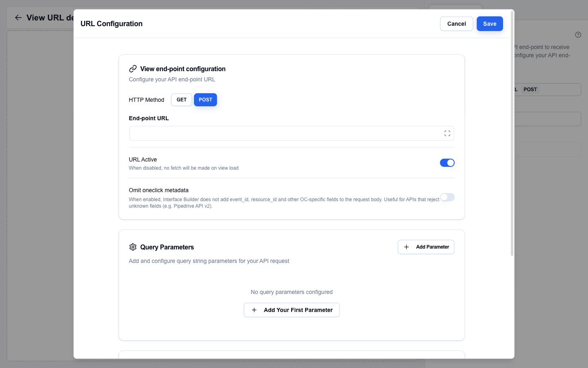Screen dimensions: 588x368
Task: Focus the End-point URL input field
Action: (292, 133)
